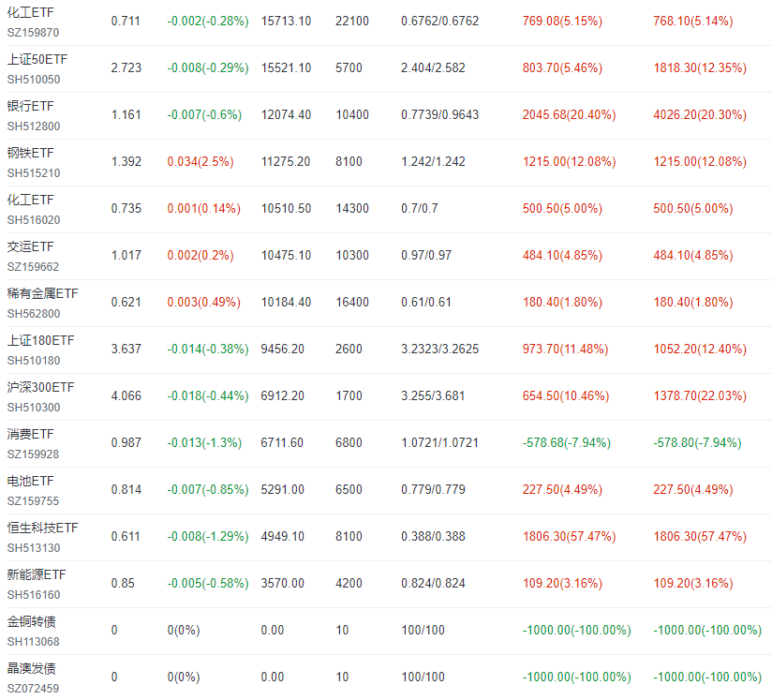772x700 pixels.
Task: Click price 4.066 in 沪深300ETF row
Action: [x=126, y=395]
